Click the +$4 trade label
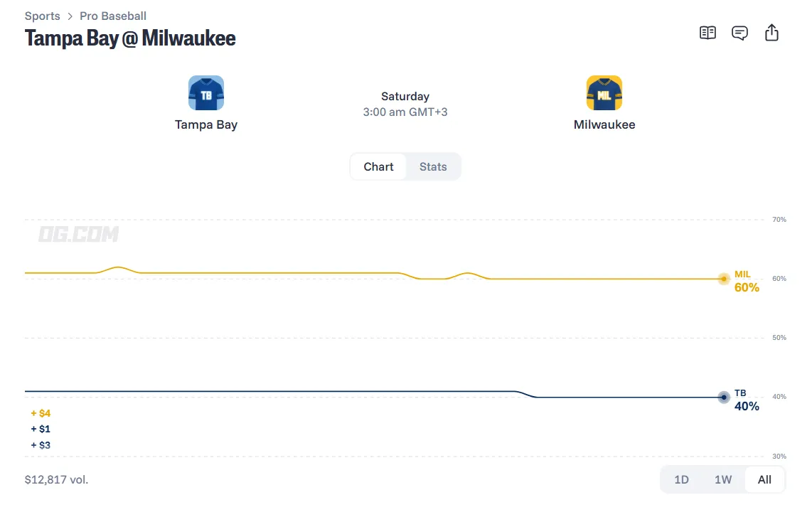The width and height of the screenshot is (812, 517). (x=41, y=413)
